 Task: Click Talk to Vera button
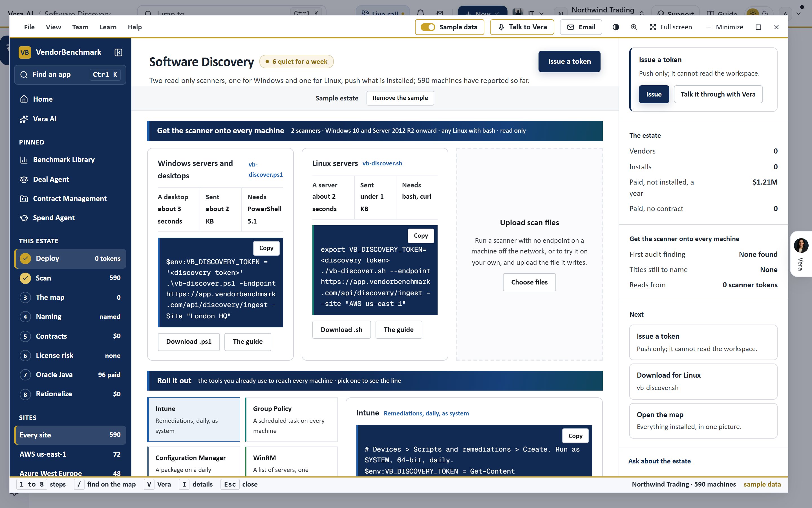point(522,27)
